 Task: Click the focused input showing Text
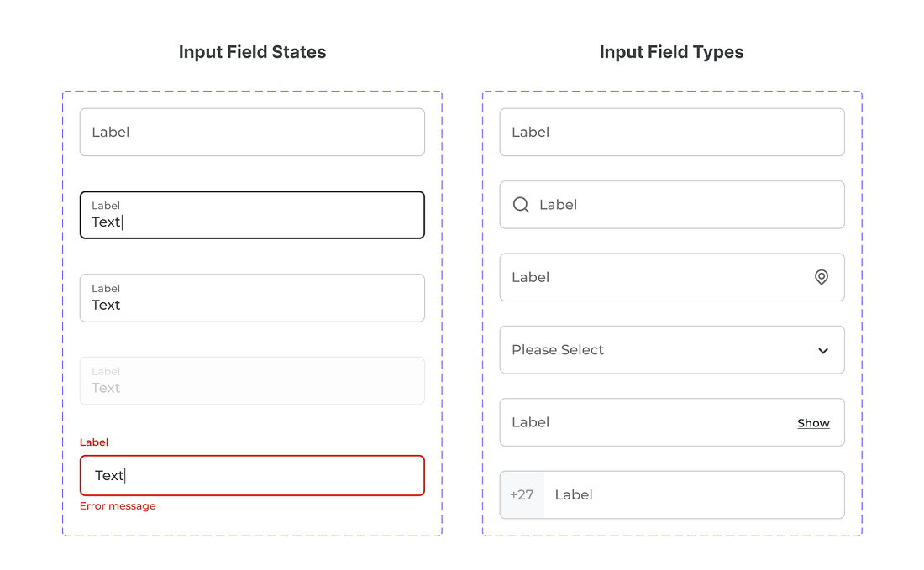pos(252,215)
